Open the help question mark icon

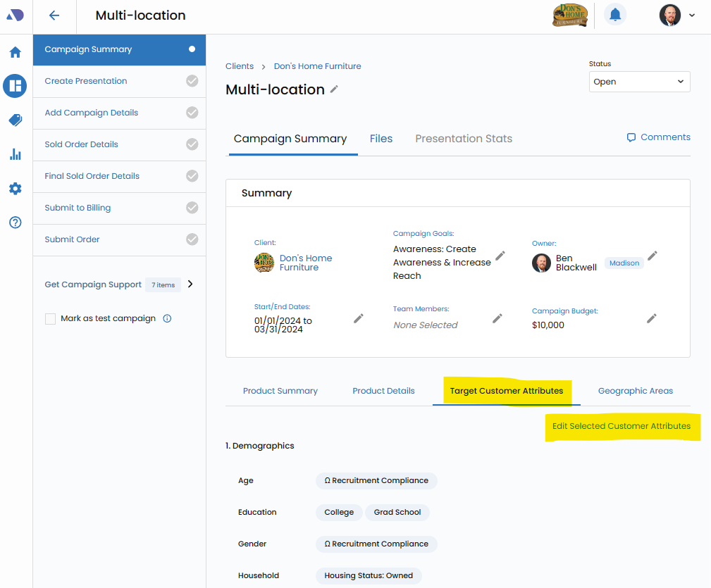tap(16, 223)
